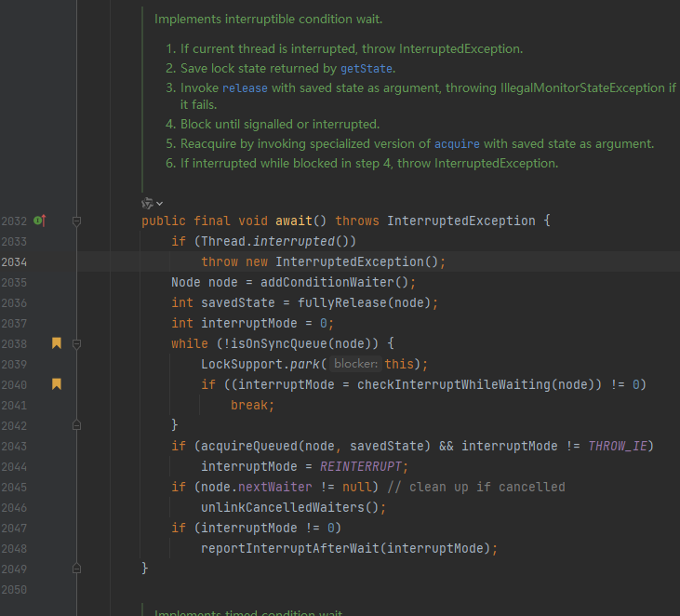
Task: Open the getState link in the doc comment
Action: 367,69
